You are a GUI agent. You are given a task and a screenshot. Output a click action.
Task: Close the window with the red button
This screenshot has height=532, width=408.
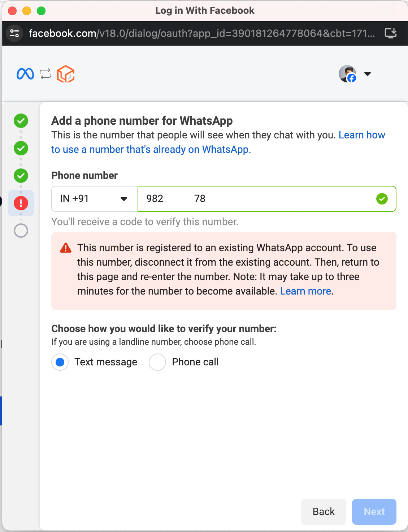point(12,11)
